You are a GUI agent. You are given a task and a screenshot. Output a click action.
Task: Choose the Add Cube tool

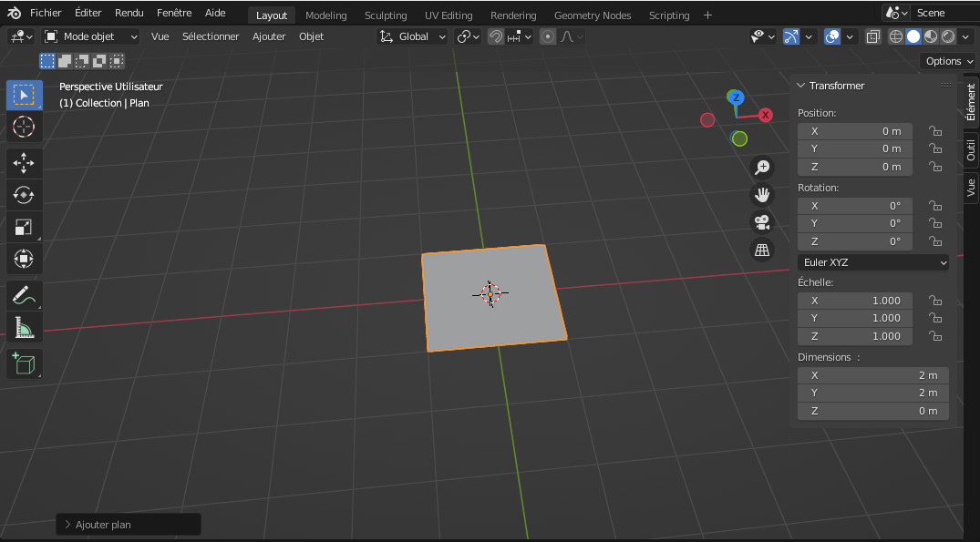(25, 363)
